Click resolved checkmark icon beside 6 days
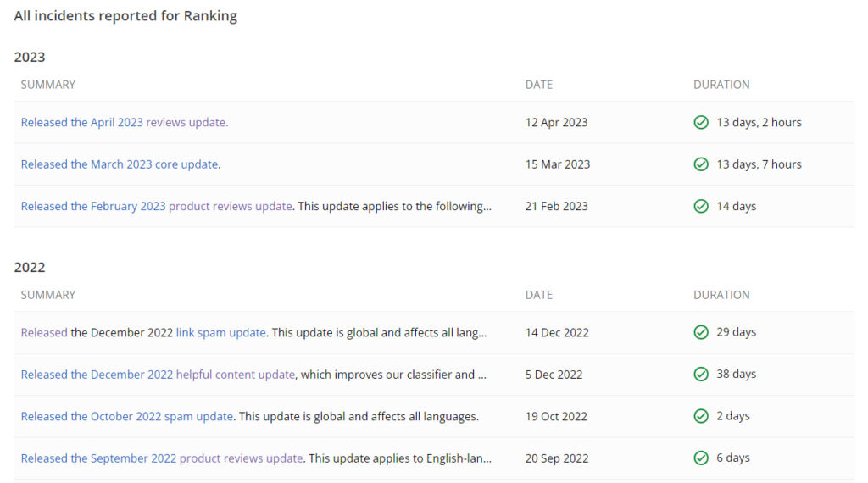 point(701,458)
